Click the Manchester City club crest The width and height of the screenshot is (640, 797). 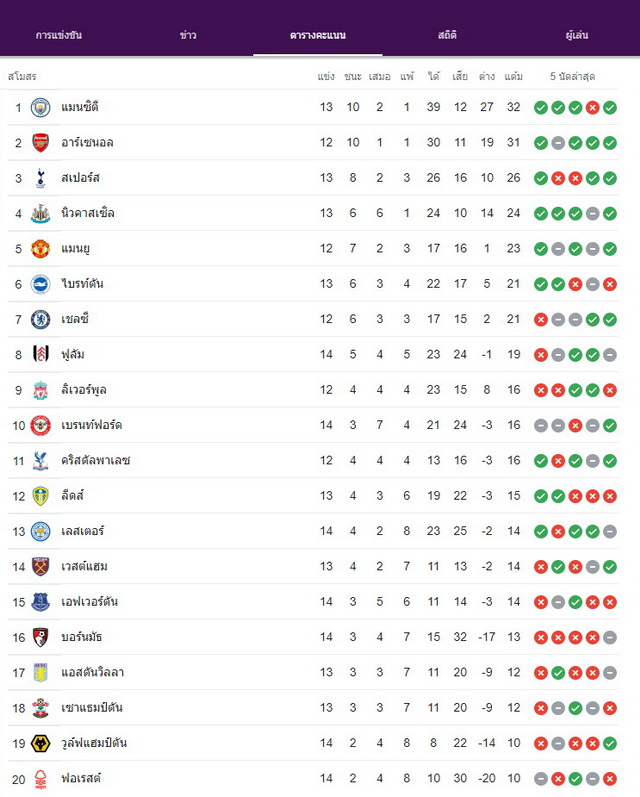(41, 107)
